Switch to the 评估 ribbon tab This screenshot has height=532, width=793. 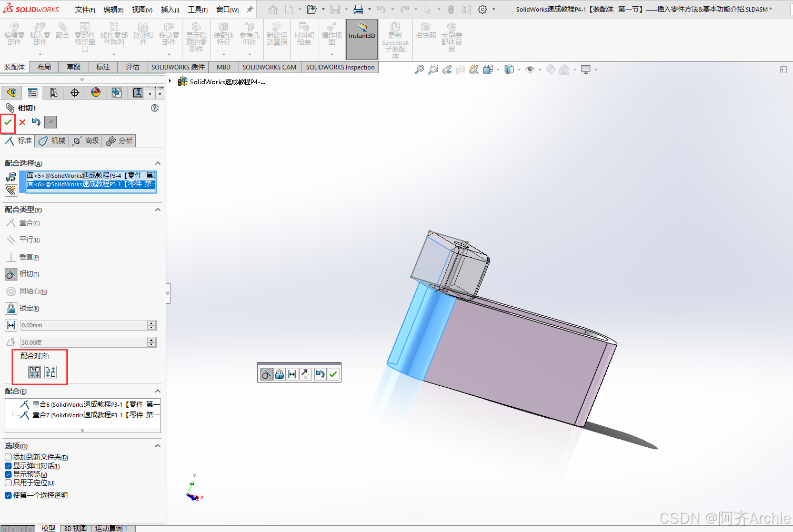(133, 67)
